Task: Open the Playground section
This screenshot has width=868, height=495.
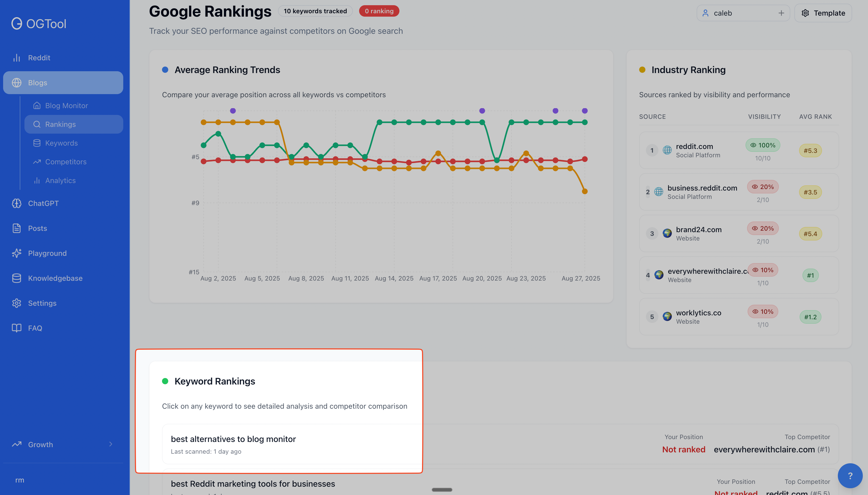Action: pyautogui.click(x=63, y=253)
